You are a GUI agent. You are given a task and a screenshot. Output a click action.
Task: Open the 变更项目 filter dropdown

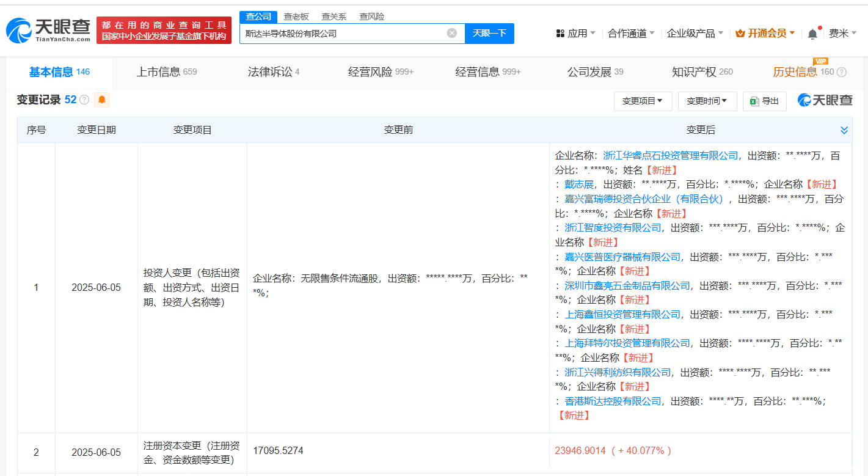tap(642, 101)
